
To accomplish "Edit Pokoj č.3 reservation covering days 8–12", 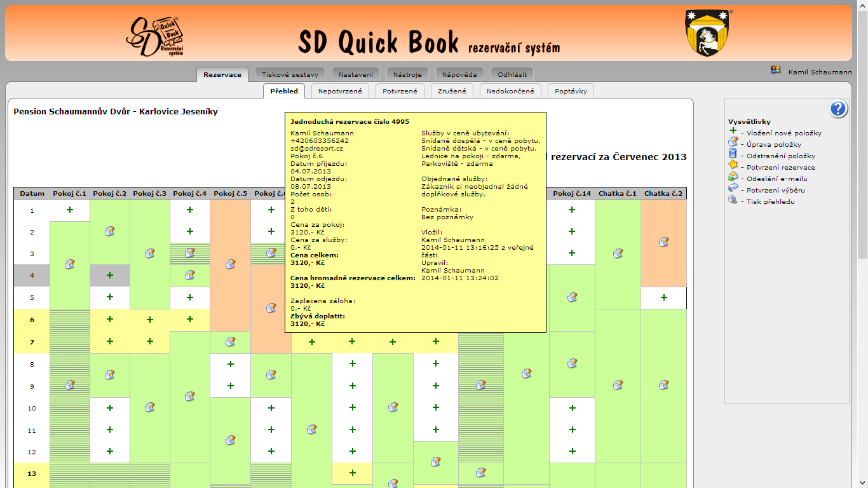I will [x=150, y=407].
